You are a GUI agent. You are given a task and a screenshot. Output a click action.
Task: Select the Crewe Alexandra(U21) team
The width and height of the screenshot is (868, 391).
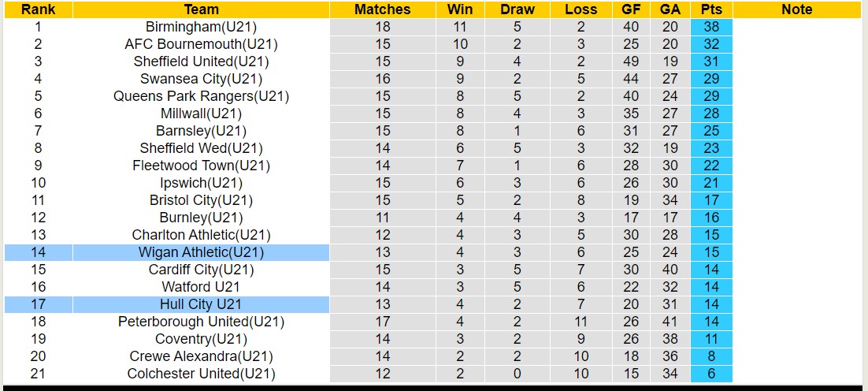click(x=201, y=356)
